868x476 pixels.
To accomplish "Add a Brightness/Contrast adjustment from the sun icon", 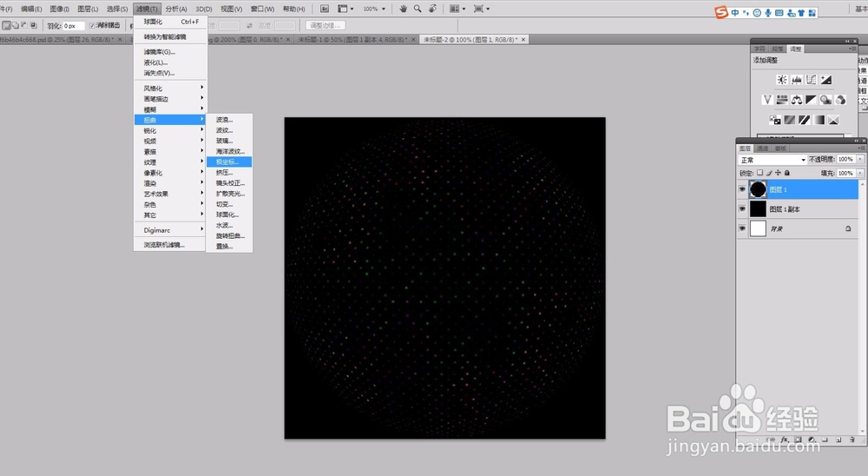I will pyautogui.click(x=782, y=80).
